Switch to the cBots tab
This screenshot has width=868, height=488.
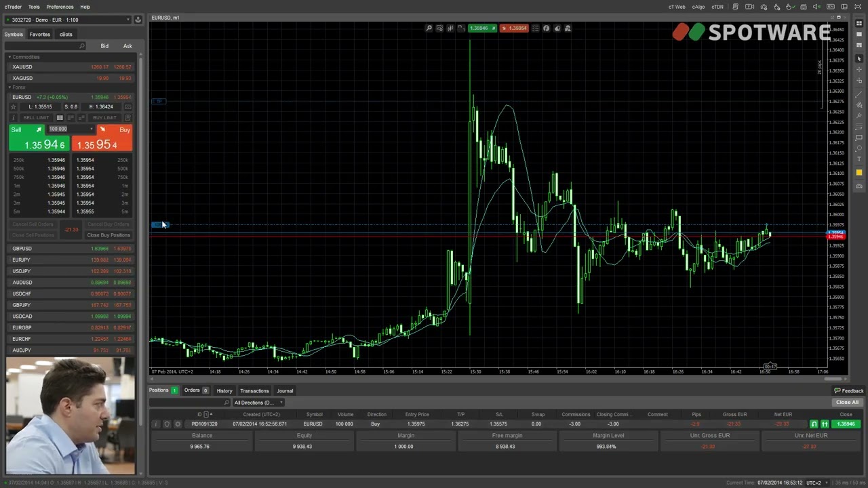66,35
